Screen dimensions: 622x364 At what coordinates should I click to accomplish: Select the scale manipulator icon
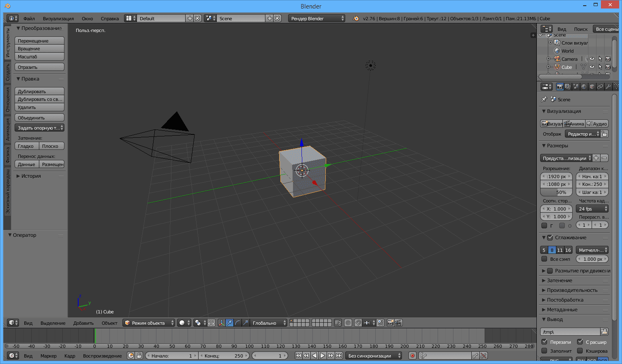pyautogui.click(x=246, y=323)
